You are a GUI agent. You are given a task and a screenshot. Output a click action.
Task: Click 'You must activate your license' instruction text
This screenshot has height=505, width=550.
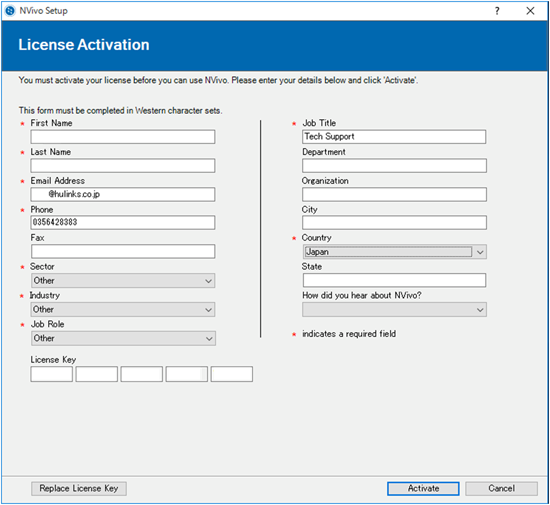(x=218, y=80)
